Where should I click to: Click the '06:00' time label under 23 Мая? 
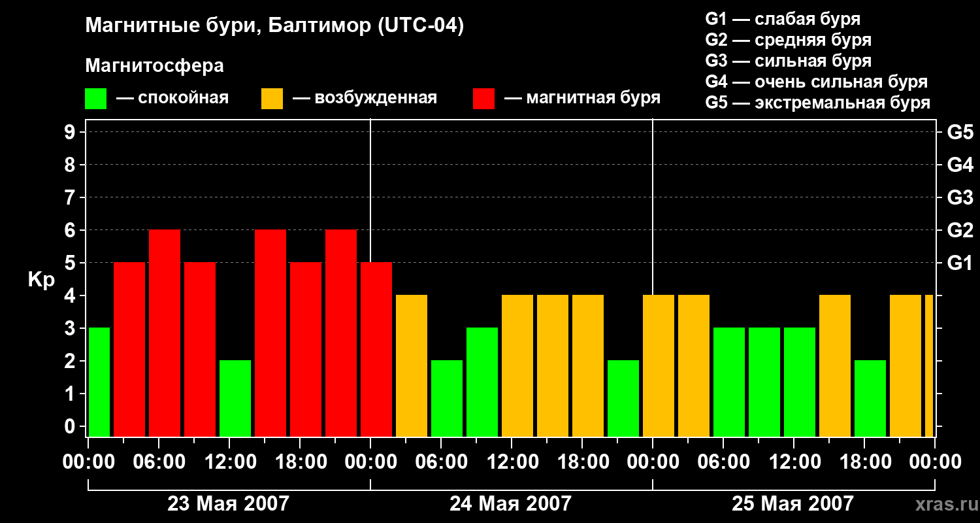click(x=159, y=462)
